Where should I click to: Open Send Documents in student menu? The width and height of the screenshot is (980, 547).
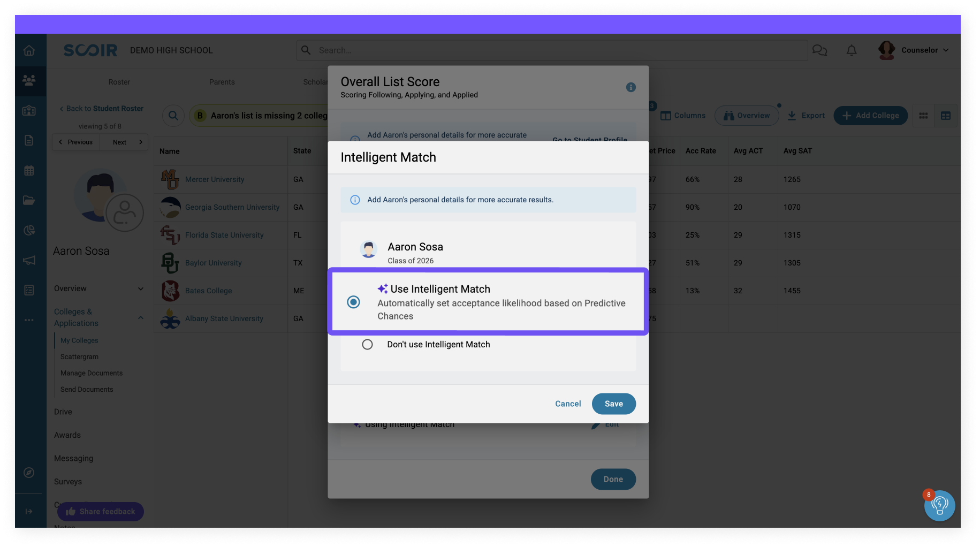[87, 390]
